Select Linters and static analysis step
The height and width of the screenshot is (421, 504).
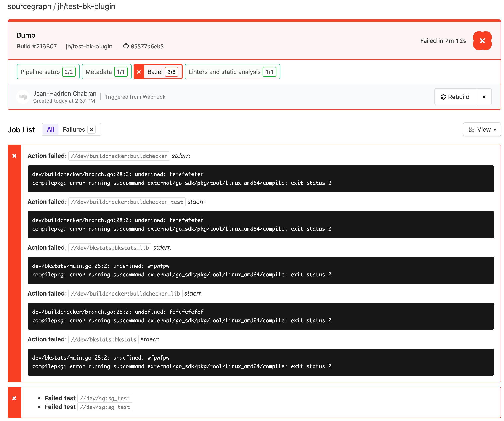tap(232, 72)
